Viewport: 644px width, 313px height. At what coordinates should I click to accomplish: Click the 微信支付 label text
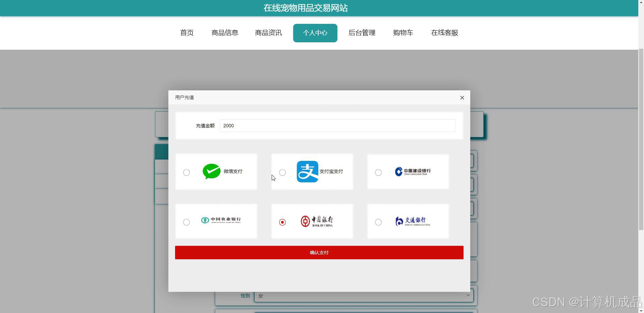coord(233,171)
